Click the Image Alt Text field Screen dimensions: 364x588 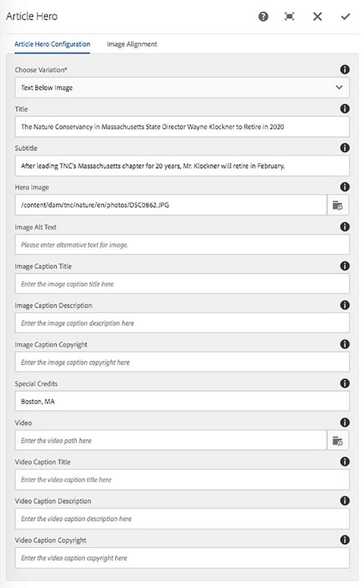tap(182, 245)
